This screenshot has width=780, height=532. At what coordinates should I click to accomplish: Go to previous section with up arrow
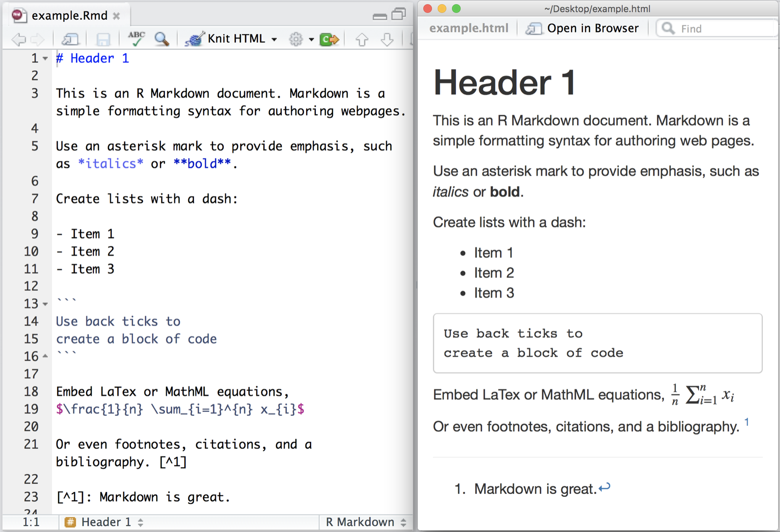(362, 40)
